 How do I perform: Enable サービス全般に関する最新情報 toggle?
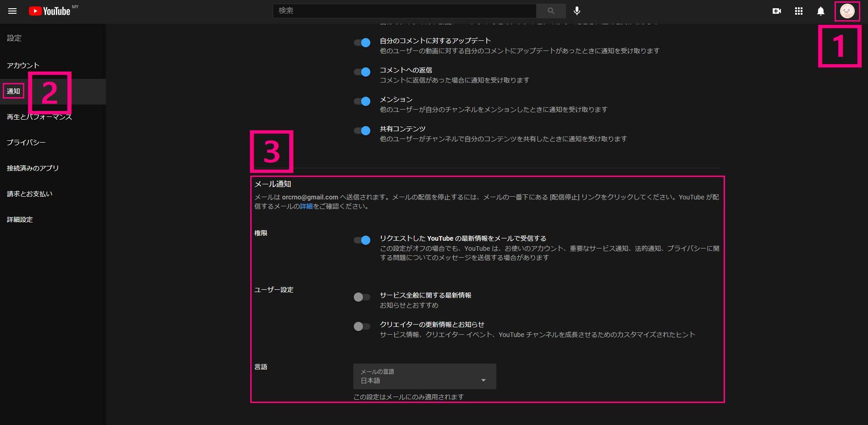(362, 297)
